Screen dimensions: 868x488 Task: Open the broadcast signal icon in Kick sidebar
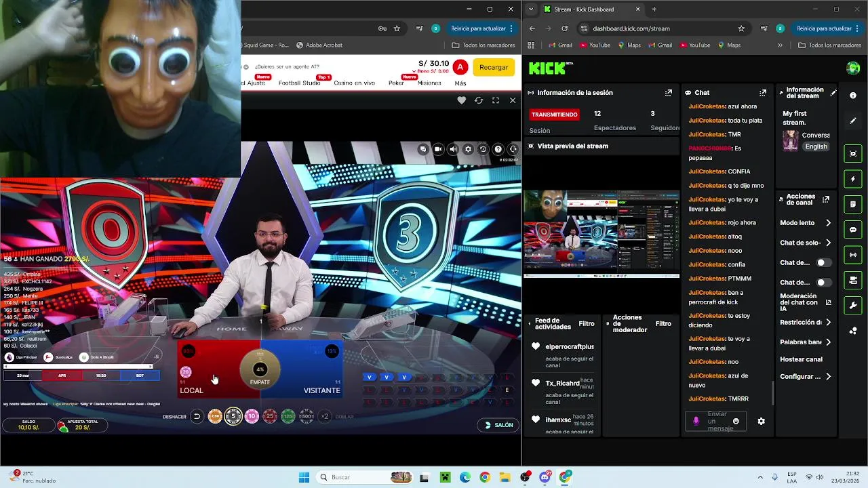click(853, 255)
